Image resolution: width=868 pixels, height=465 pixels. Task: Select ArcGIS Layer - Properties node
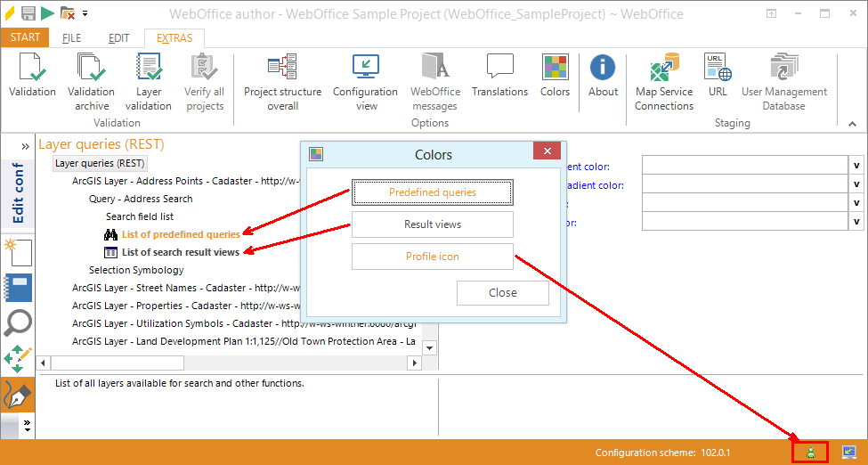(186, 306)
